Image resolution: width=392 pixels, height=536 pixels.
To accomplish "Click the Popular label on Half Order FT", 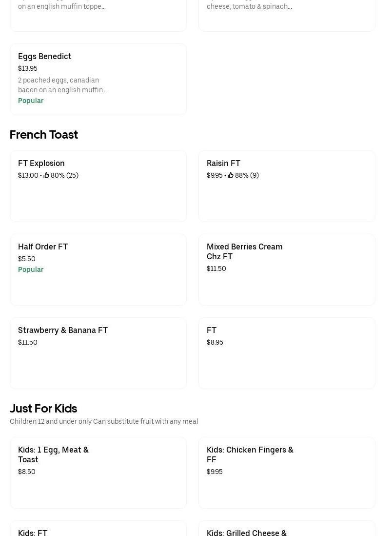I will pyautogui.click(x=31, y=269).
